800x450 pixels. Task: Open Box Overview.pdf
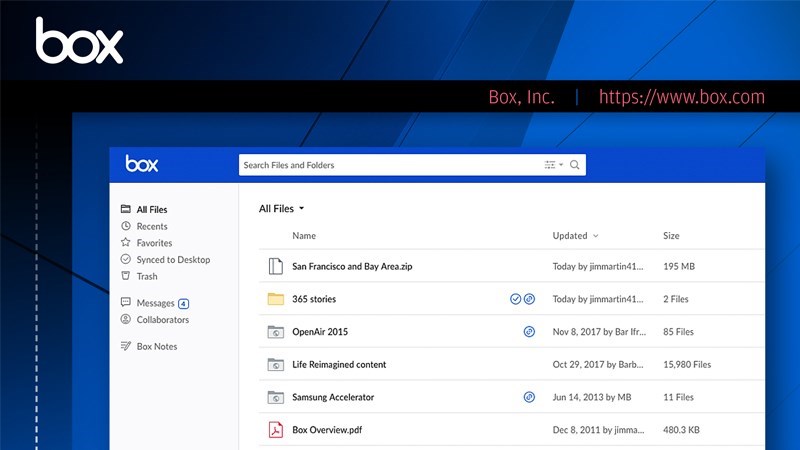point(327,430)
